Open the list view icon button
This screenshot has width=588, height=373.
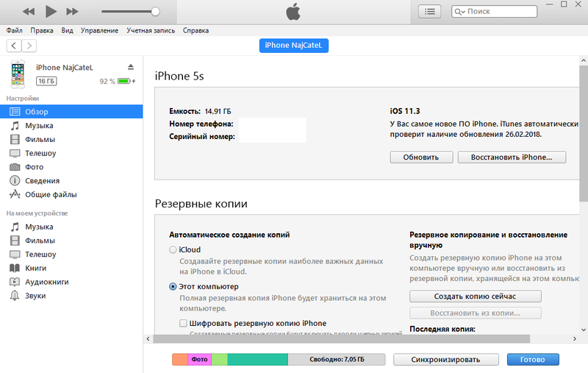[x=429, y=12]
